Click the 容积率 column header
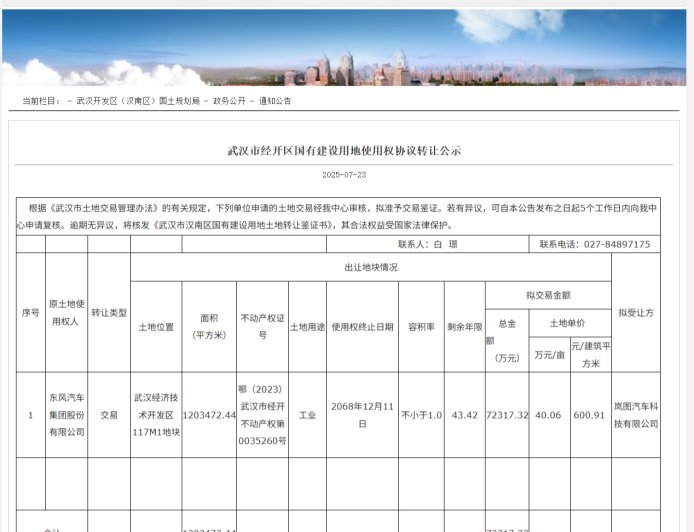694x532 pixels. [x=421, y=327]
